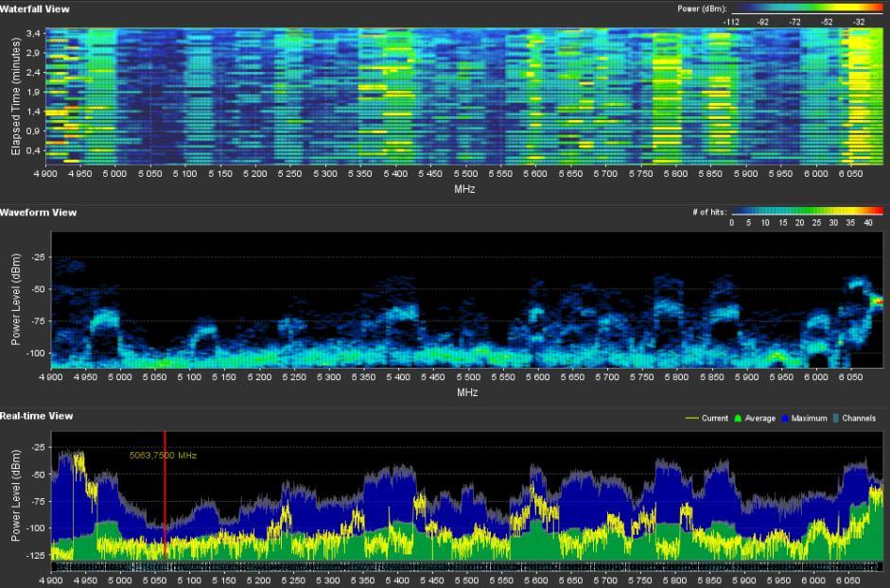Screen dimensions: 890x588
Task: Click the 3,4 minute tick on Waterfall axis
Action: click(33, 34)
